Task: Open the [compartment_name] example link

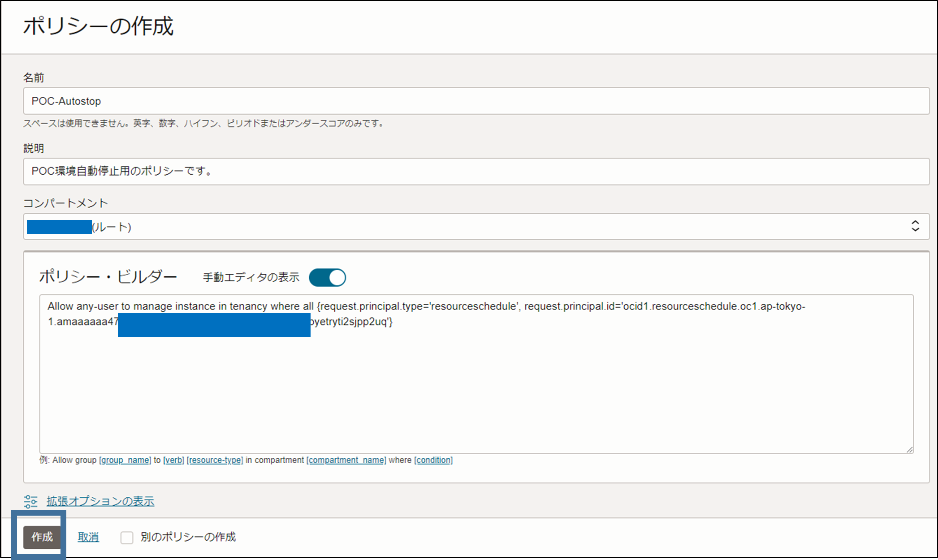Action: coord(346,460)
